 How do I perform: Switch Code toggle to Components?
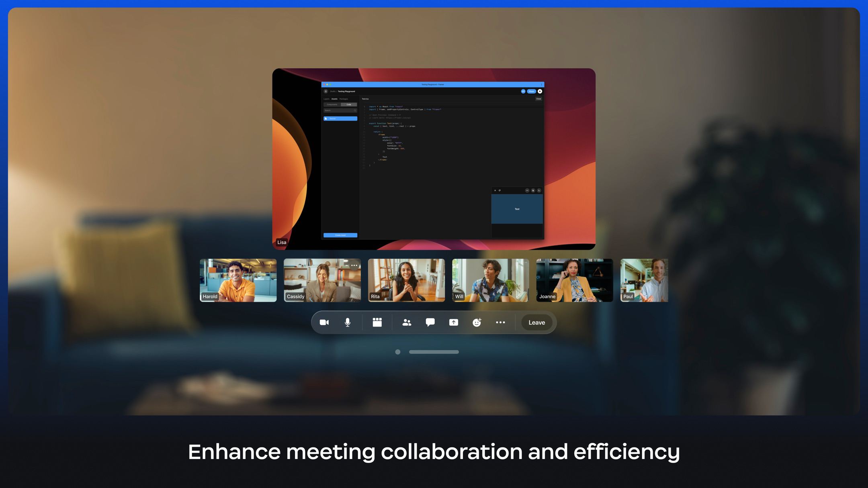[x=332, y=104]
